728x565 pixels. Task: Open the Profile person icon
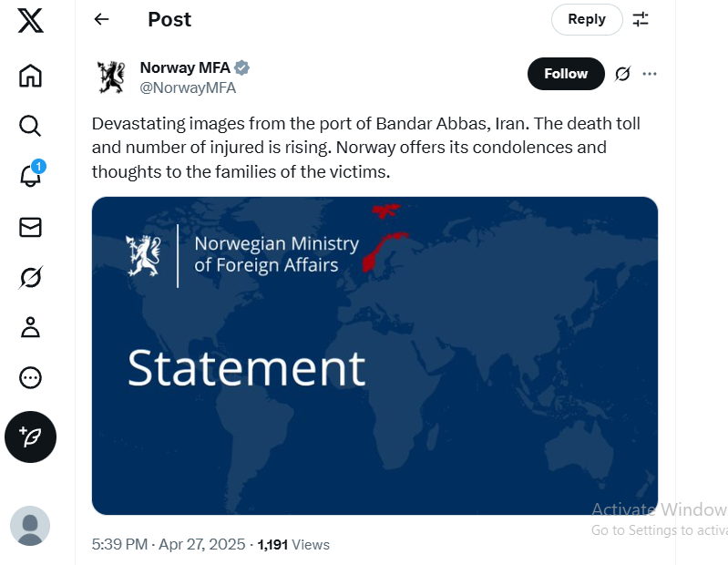[30, 327]
